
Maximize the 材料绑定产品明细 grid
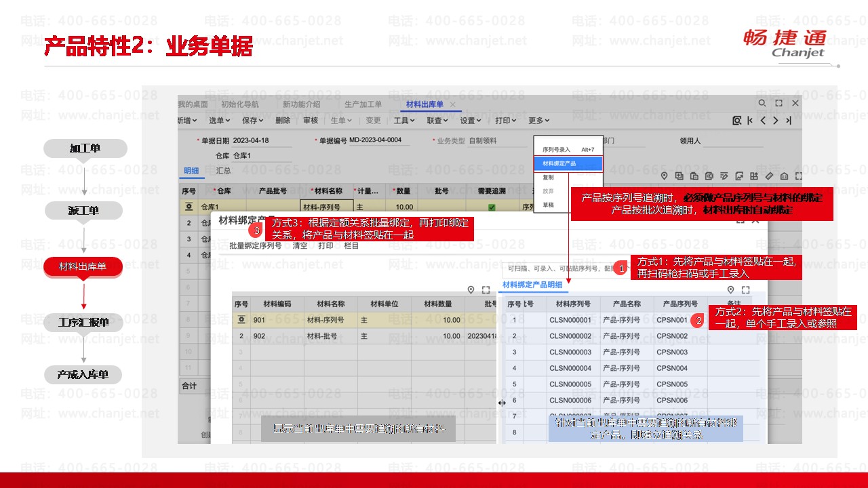click(745, 290)
